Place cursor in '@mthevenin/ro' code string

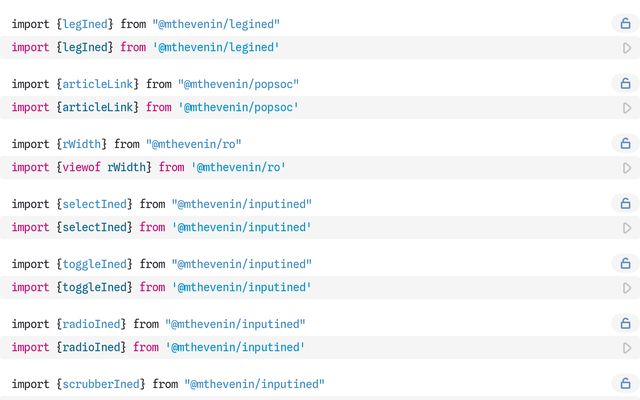[x=238, y=167]
